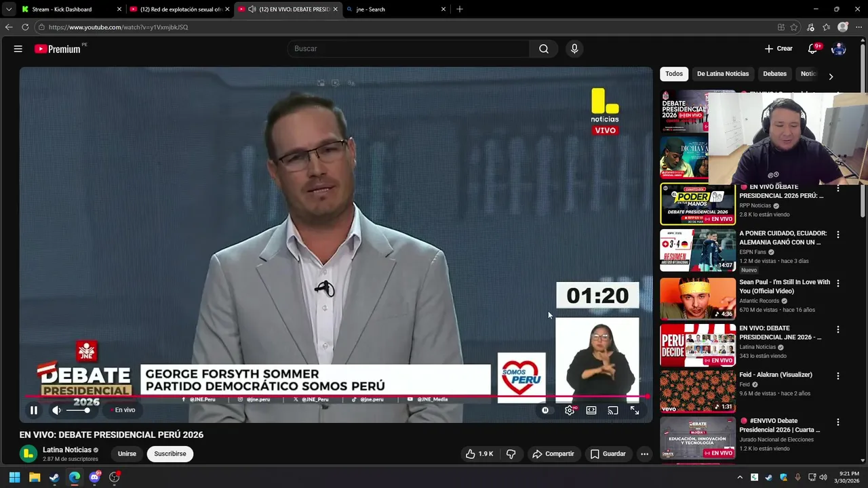
Task: Open options for Latina Noticias JNE 2026 video
Action: point(838,329)
